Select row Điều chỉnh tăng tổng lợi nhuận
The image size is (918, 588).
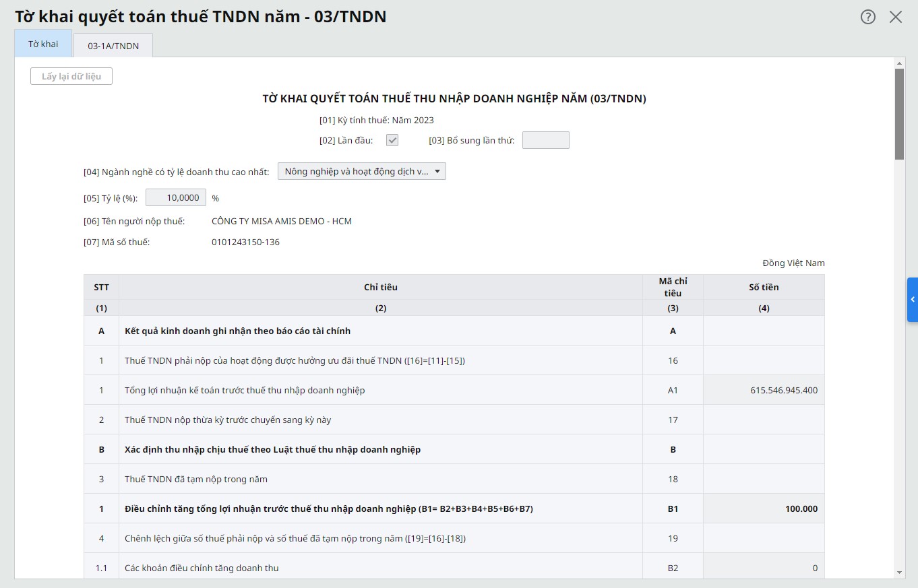pos(454,509)
